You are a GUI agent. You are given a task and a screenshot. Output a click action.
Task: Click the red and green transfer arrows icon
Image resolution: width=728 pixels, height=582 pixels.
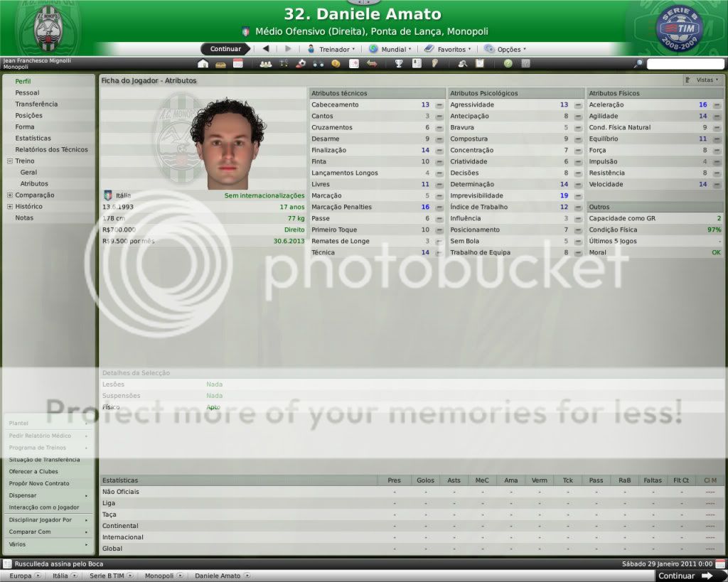click(371, 64)
